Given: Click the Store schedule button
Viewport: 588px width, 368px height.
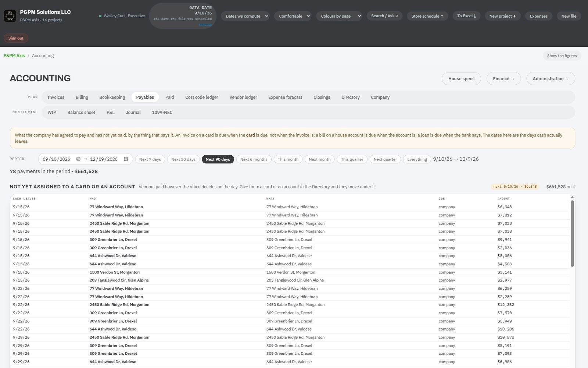Looking at the screenshot, I should (427, 16).
